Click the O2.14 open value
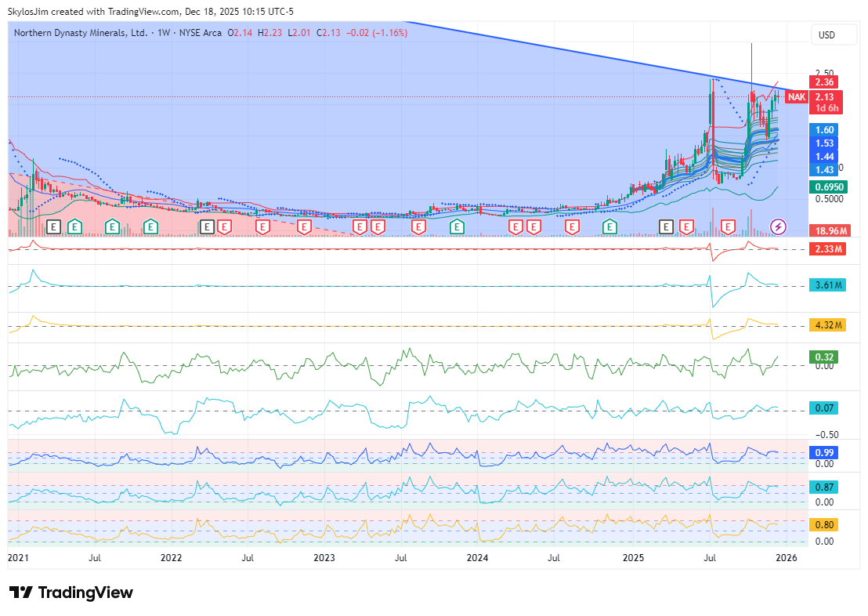Viewport: 868px width, 616px height. (x=240, y=33)
